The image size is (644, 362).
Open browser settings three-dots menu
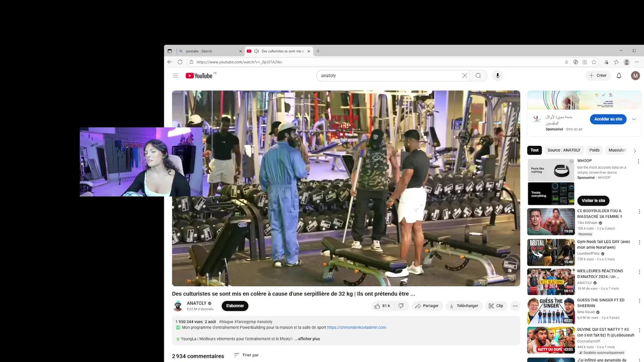636,62
